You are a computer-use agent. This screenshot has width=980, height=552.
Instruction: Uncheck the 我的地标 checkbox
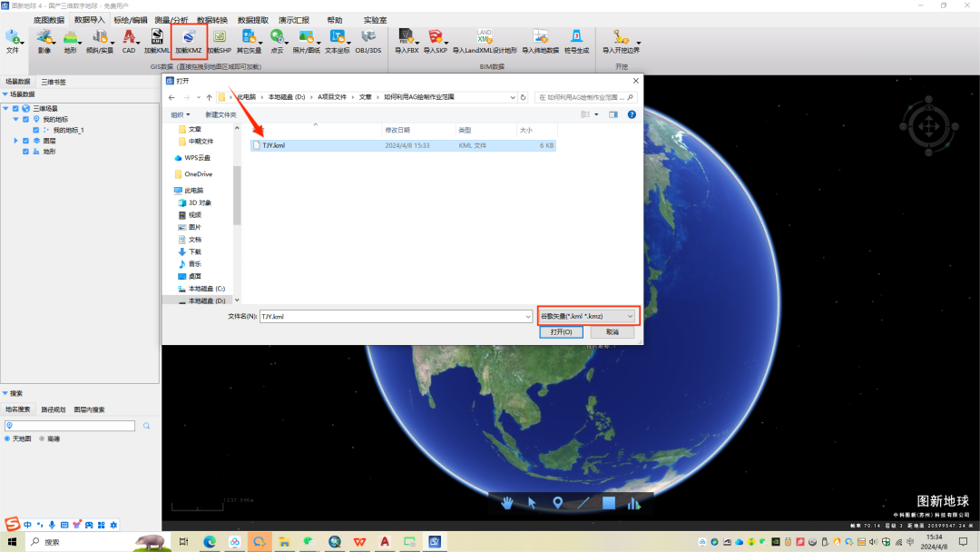click(25, 120)
